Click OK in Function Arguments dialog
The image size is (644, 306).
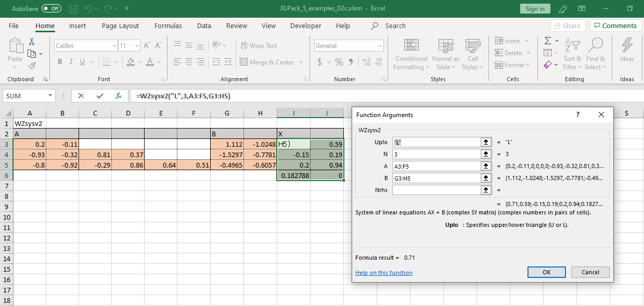pyautogui.click(x=546, y=272)
